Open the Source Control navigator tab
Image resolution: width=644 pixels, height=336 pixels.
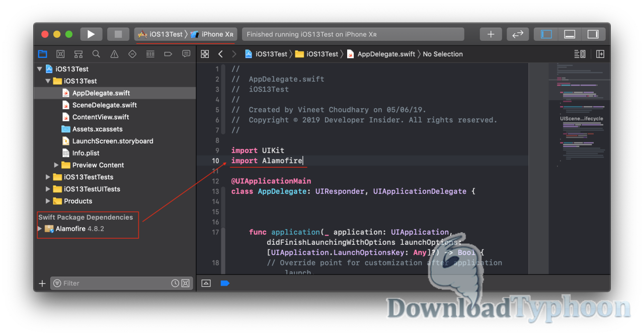(60, 54)
